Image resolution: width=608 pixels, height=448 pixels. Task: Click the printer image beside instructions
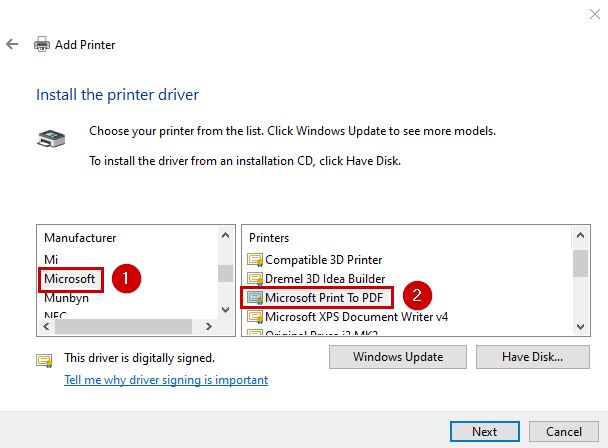coord(49,138)
